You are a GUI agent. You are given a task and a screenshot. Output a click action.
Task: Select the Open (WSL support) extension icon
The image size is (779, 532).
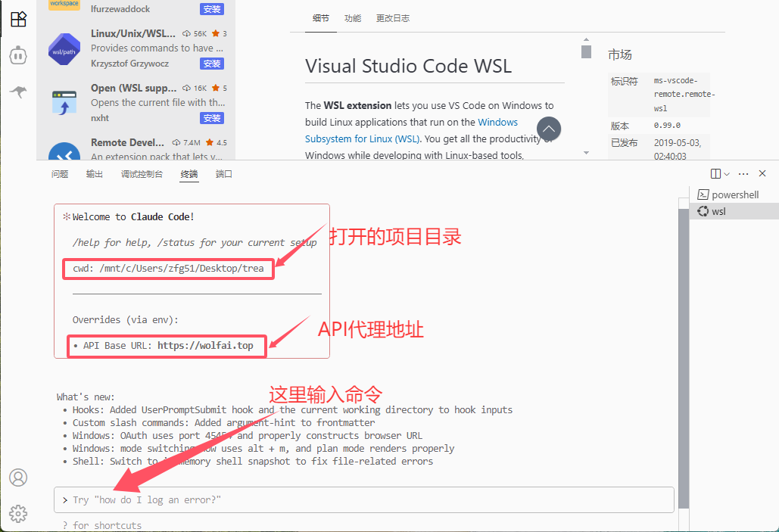[64, 103]
